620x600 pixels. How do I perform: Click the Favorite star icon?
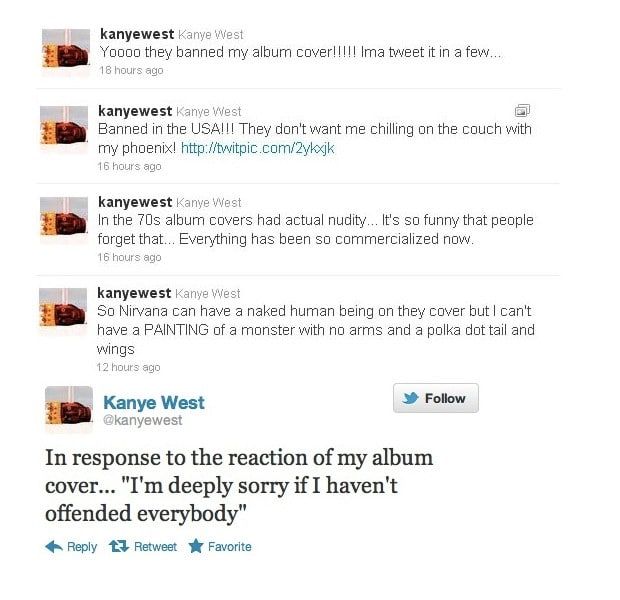point(196,546)
